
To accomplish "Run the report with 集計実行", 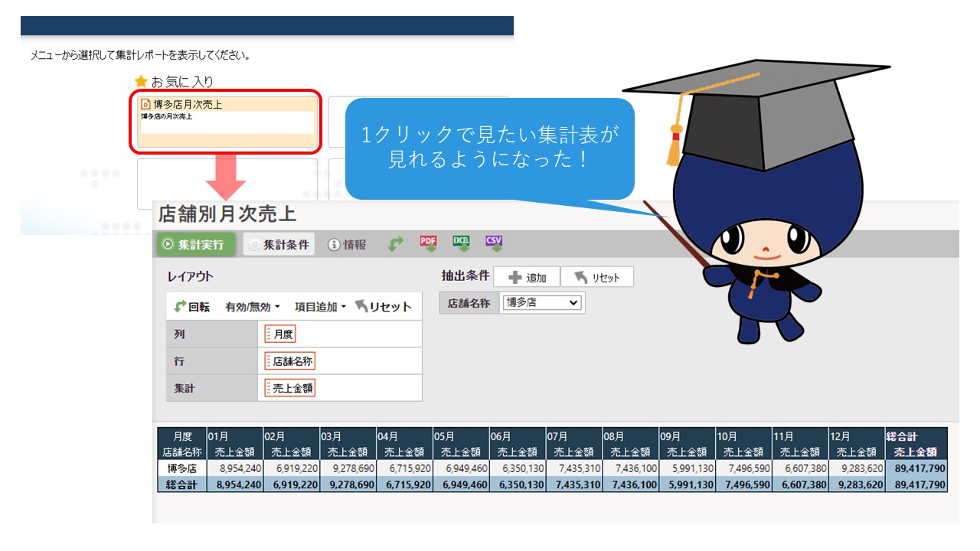I will pos(196,245).
